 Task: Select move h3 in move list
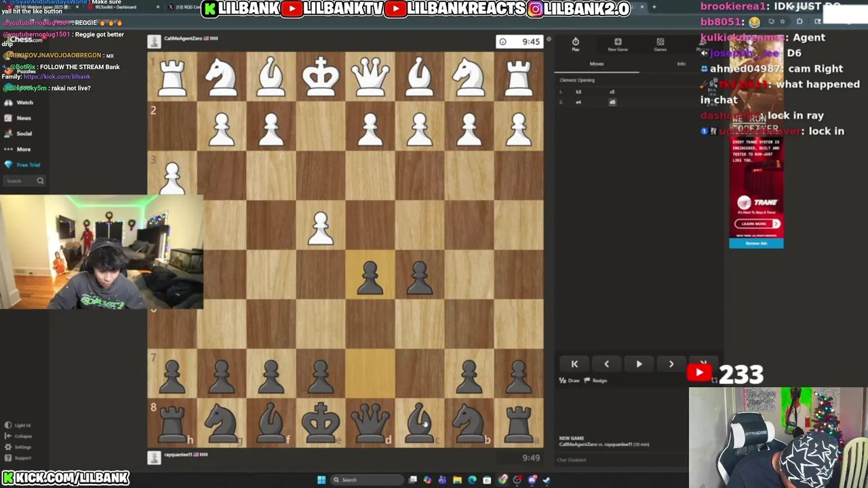point(578,92)
